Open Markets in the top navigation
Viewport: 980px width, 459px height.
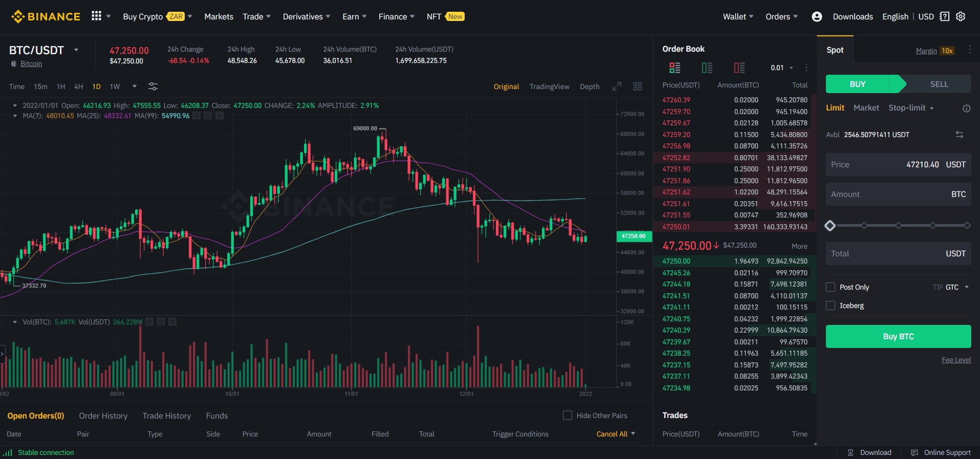pos(219,16)
